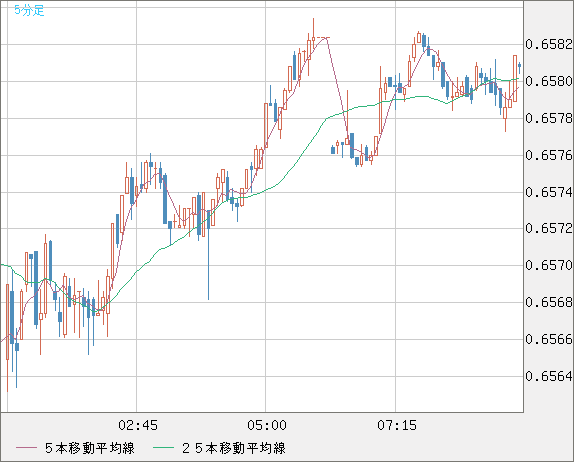The height and width of the screenshot is (462, 574).
Task: Click the 0.6564 price axis label
Action: coord(549,376)
